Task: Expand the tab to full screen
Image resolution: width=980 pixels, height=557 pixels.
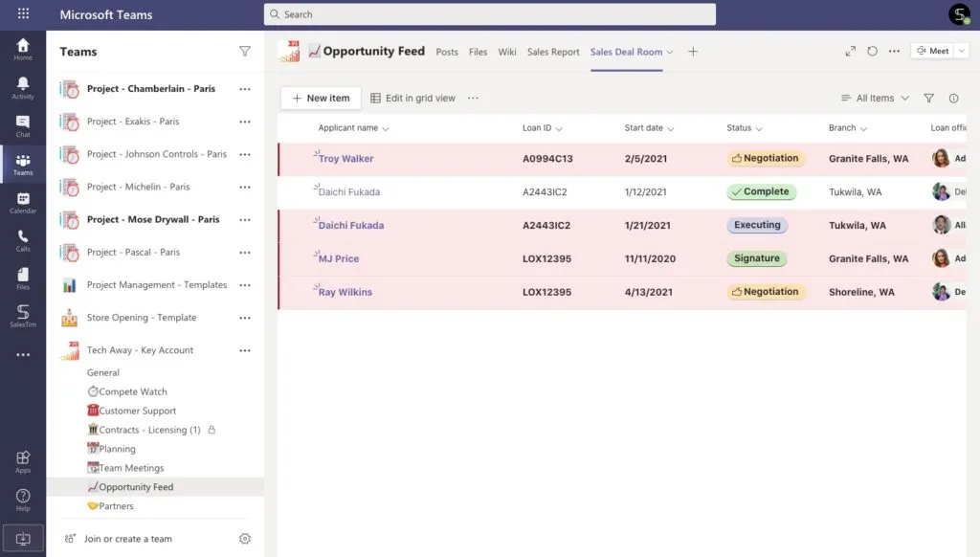Action: point(851,52)
